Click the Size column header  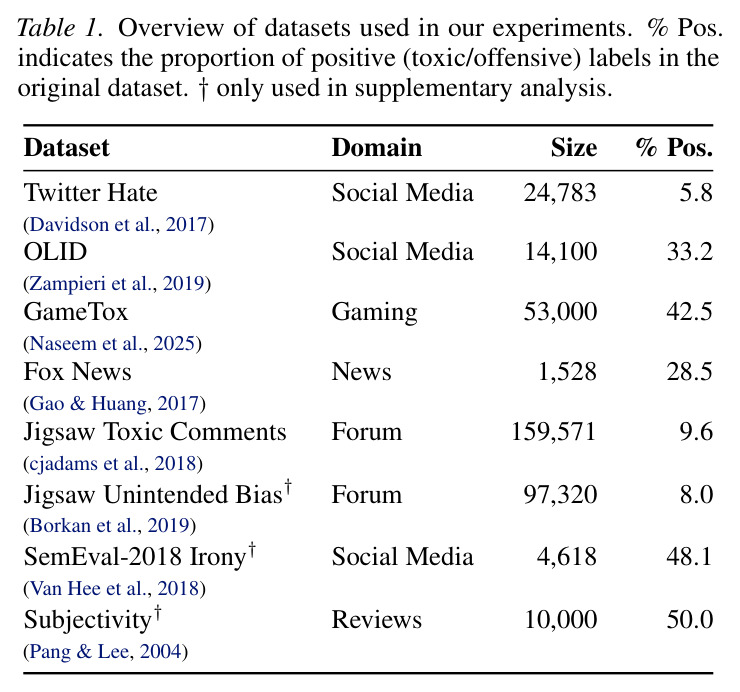click(574, 148)
